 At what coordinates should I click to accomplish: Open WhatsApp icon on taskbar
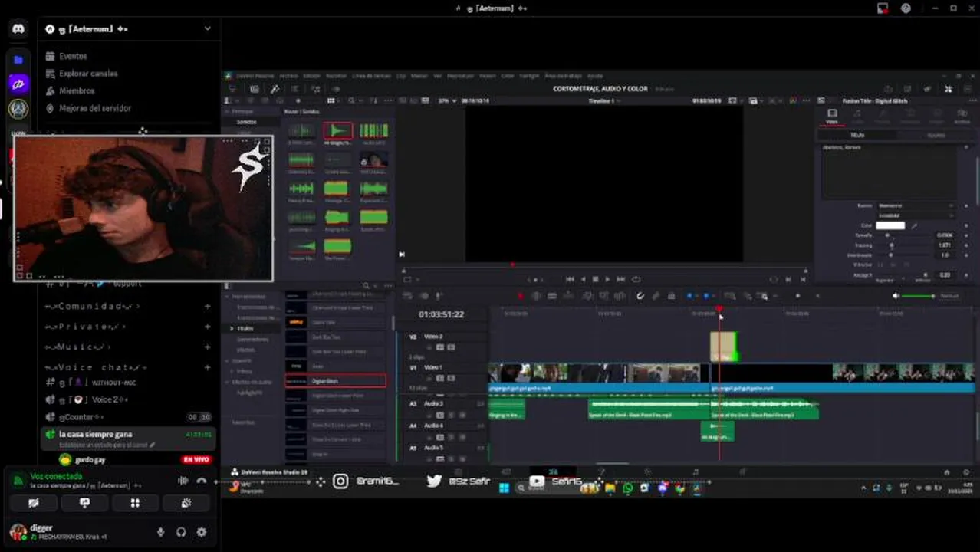click(628, 488)
